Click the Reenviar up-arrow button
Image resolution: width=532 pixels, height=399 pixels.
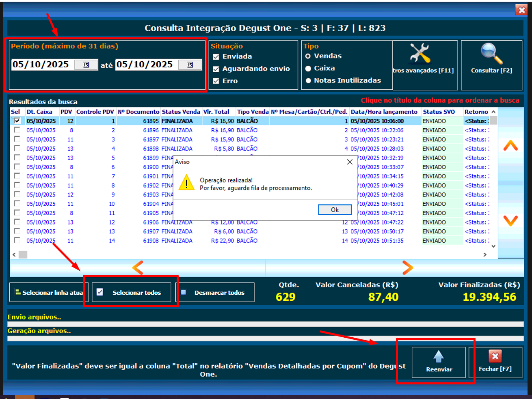[x=439, y=362]
